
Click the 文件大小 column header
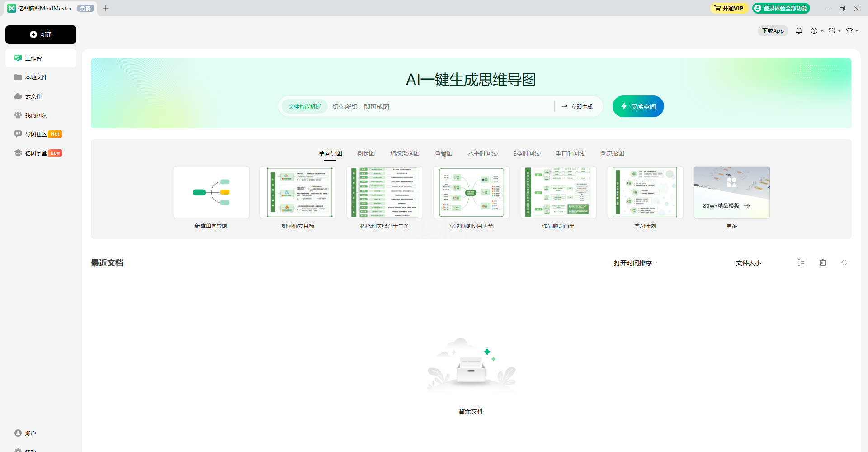tap(748, 263)
